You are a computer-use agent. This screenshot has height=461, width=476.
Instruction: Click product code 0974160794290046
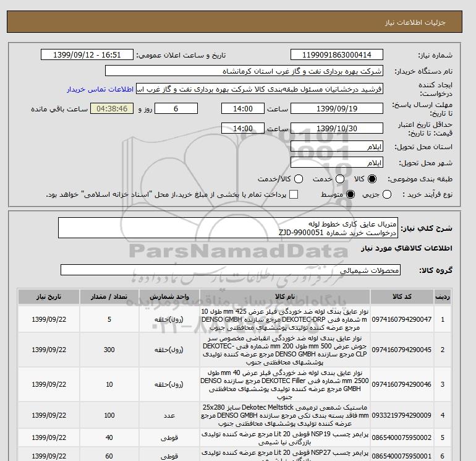click(402, 384)
